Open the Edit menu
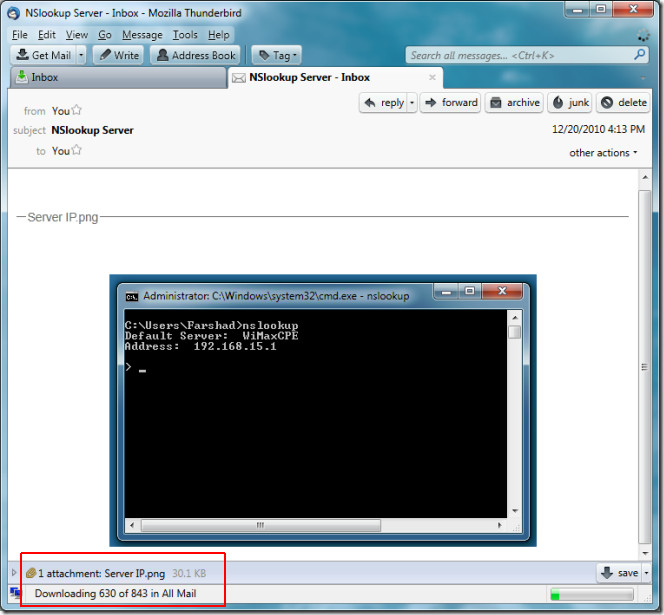This screenshot has height=615, width=664. 47,35
